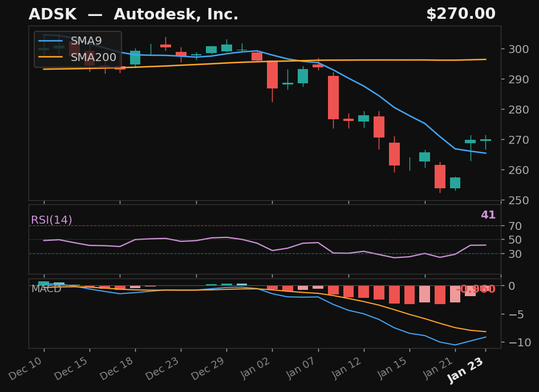Click the RSI 70 axis label

(516, 227)
